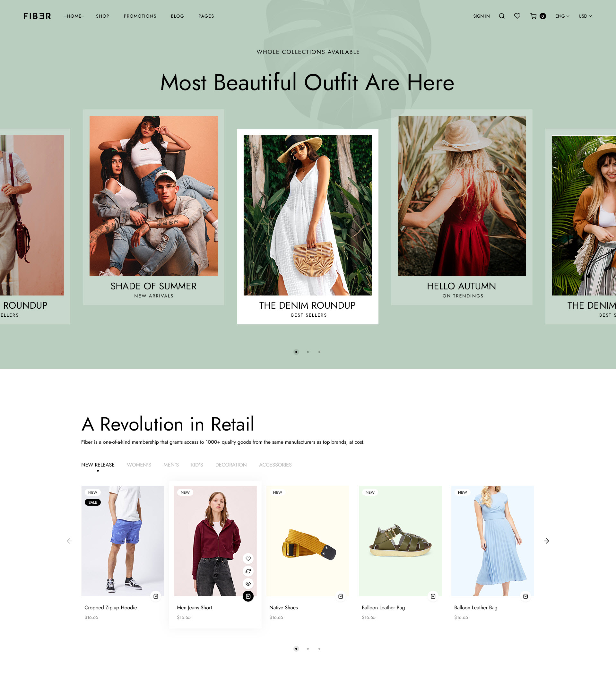This screenshot has width=616, height=685.
Task: Open the search icon in header
Action: 502,16
